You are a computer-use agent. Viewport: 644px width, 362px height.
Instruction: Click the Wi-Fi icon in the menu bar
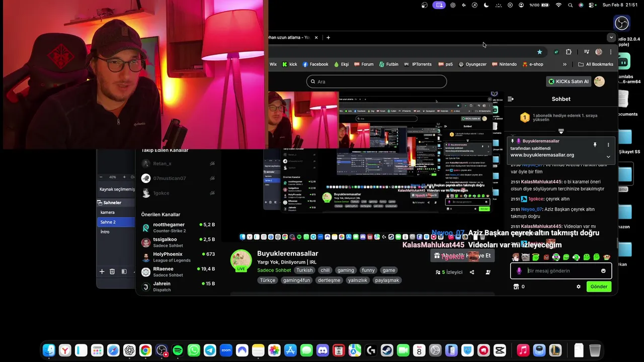pyautogui.click(x=558, y=5)
